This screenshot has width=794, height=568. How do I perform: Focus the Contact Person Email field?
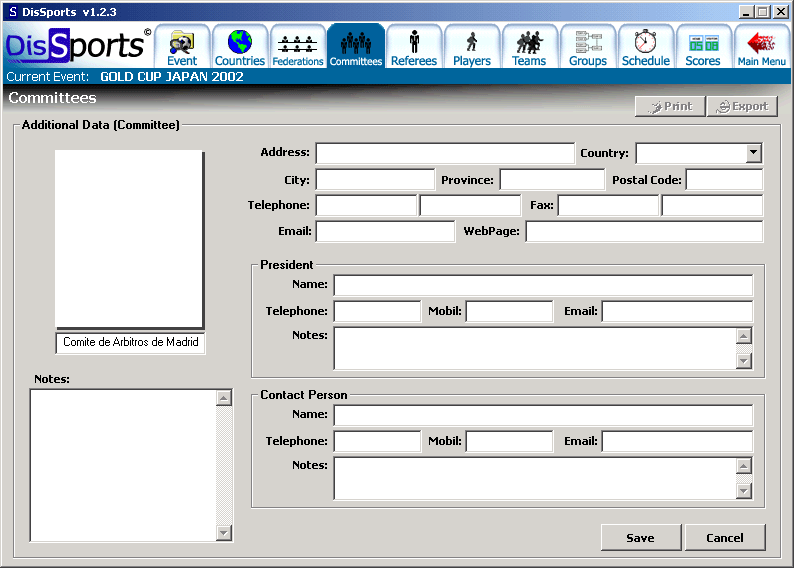[x=678, y=441]
